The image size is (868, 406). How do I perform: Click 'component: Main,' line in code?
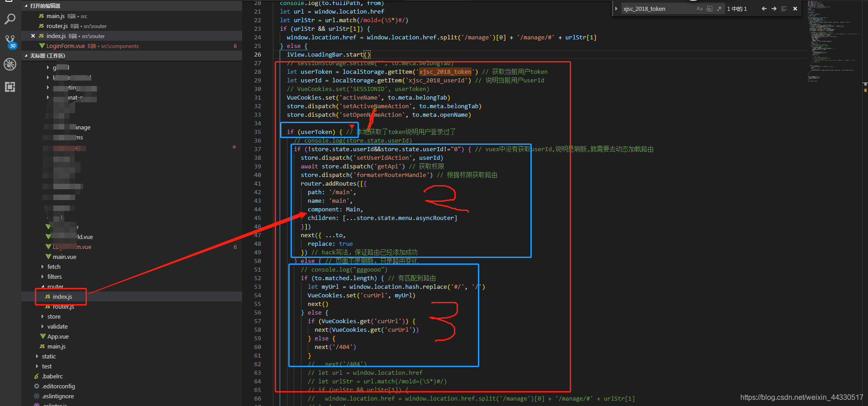335,209
